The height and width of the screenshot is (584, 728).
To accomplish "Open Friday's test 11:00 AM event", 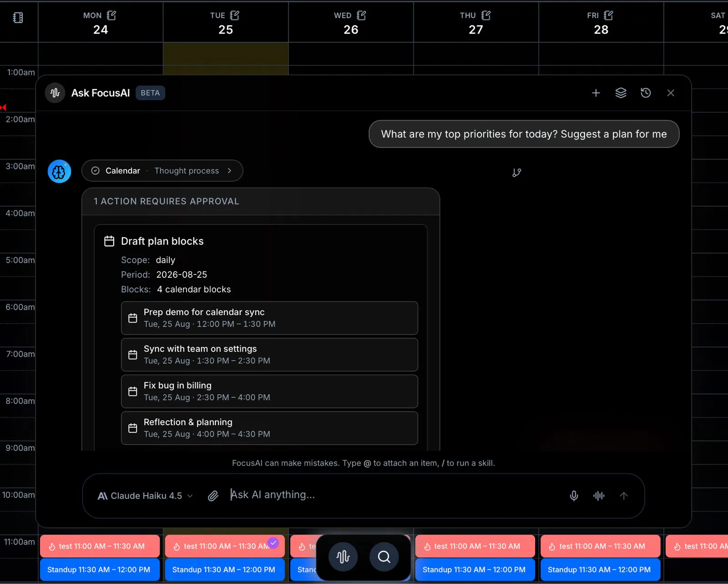I will (600, 546).
